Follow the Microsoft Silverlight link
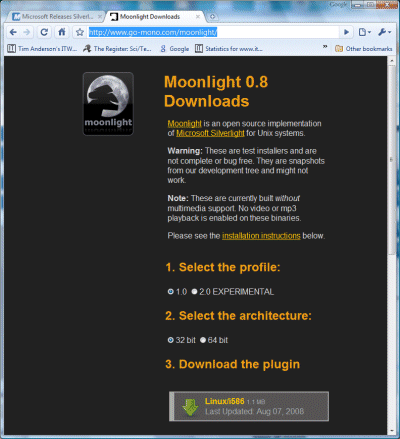 (x=210, y=133)
